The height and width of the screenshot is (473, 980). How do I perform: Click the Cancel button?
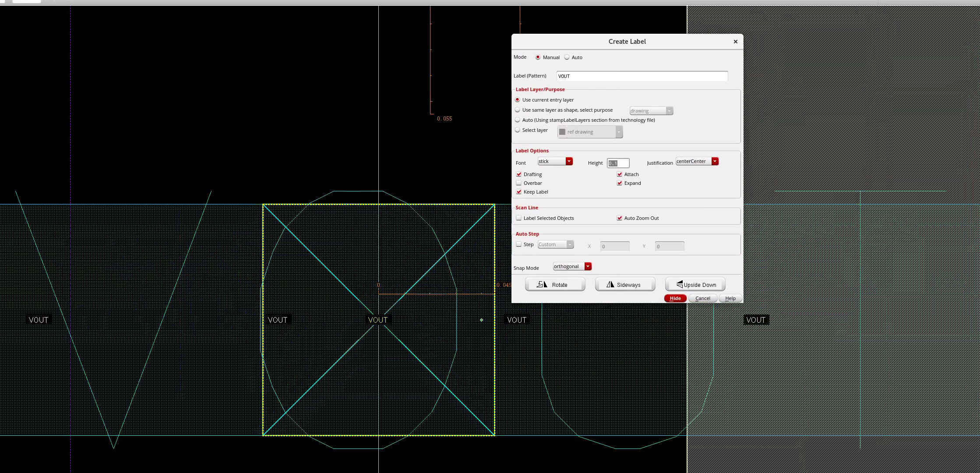(x=702, y=298)
